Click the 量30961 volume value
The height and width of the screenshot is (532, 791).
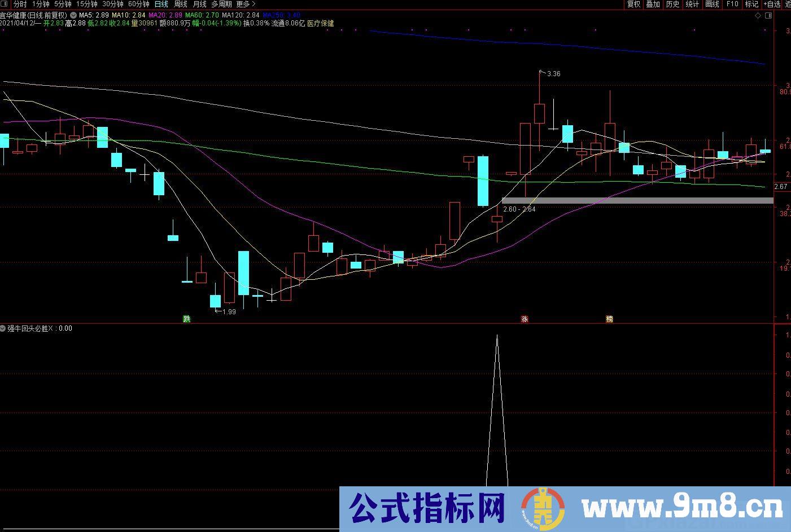[x=144, y=24]
